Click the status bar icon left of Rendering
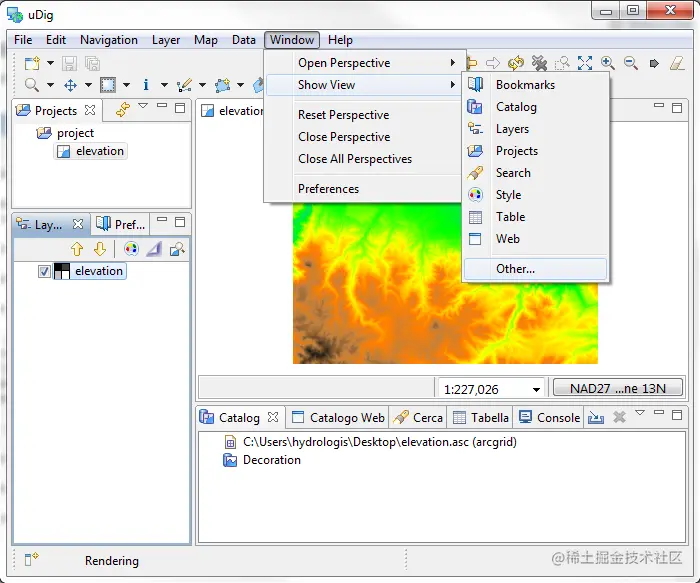Image resolution: width=700 pixels, height=583 pixels. click(31, 559)
